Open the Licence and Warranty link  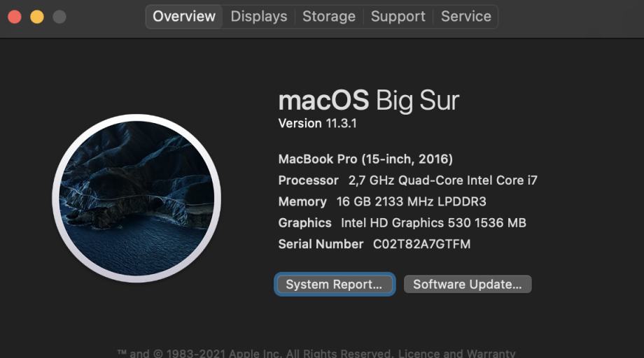click(x=456, y=354)
